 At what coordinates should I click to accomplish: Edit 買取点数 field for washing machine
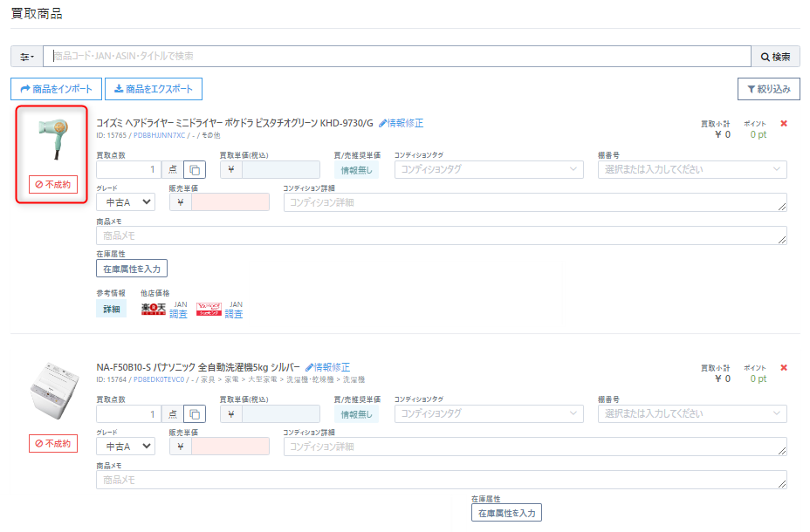[x=128, y=414]
